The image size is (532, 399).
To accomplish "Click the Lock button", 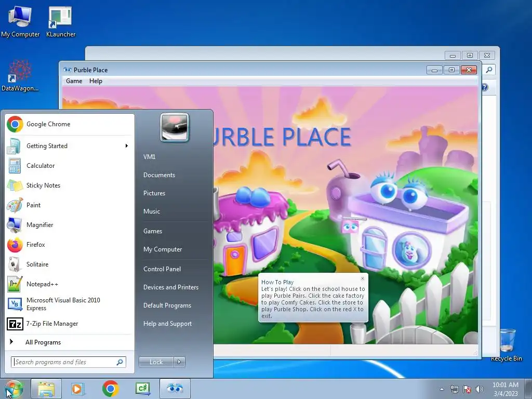I will tap(156, 362).
